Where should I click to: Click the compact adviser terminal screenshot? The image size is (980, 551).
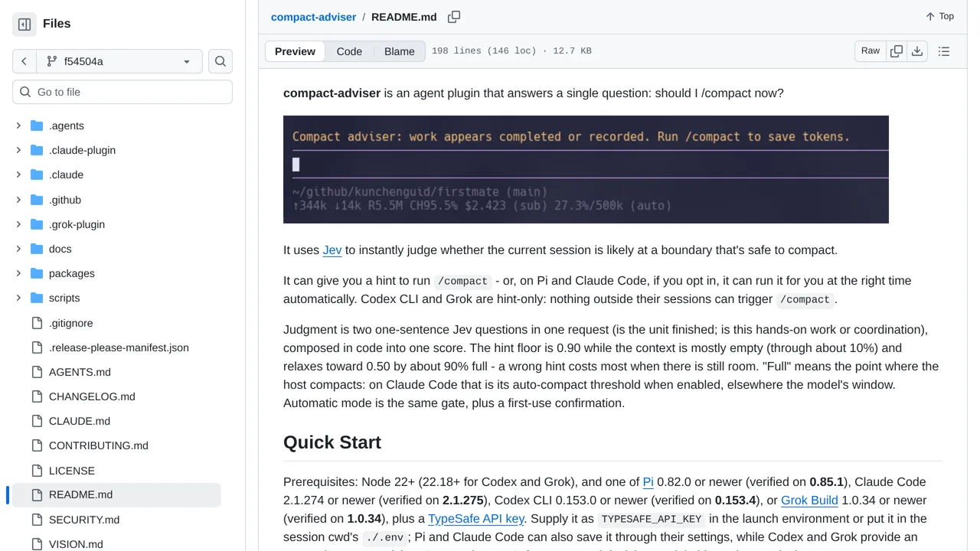pos(586,170)
